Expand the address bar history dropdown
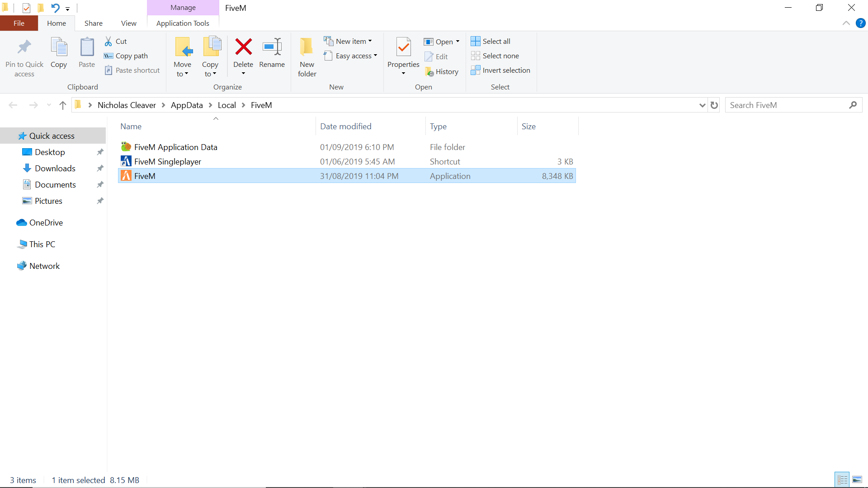 [702, 105]
